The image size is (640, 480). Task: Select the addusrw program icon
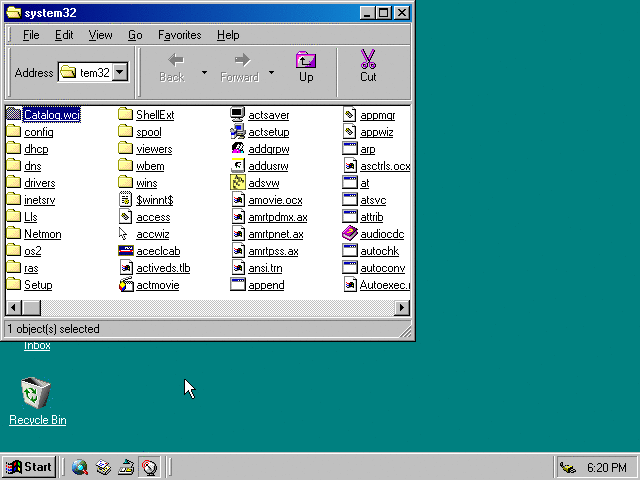point(238,165)
